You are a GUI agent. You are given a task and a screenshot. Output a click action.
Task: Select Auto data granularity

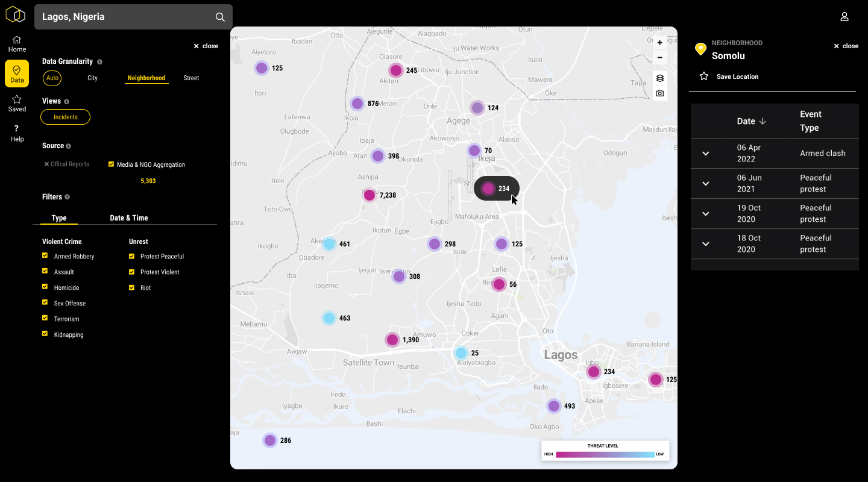pyautogui.click(x=52, y=78)
